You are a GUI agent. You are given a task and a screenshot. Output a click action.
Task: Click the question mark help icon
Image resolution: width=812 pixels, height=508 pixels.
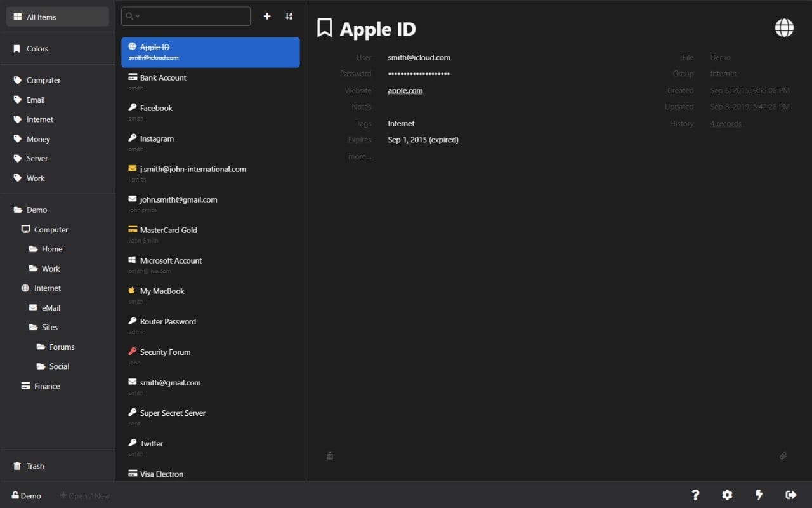click(695, 495)
